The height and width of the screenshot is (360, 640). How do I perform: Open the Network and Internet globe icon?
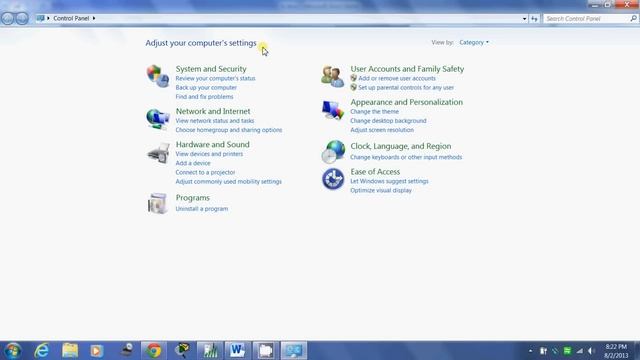[158, 119]
